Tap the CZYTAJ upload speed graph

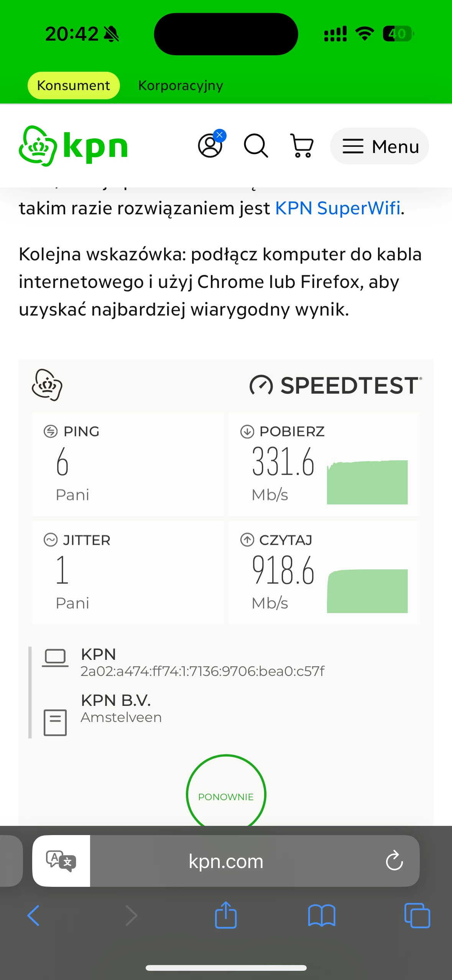[367, 591]
